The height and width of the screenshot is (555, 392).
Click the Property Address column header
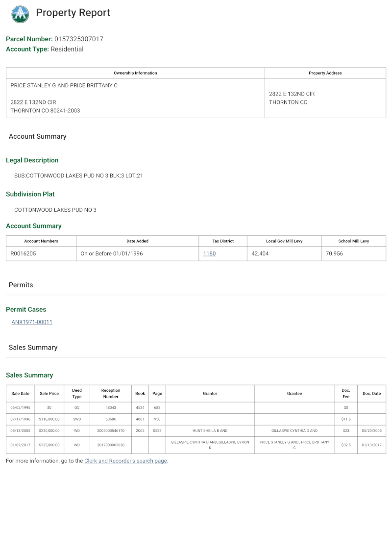coord(325,73)
